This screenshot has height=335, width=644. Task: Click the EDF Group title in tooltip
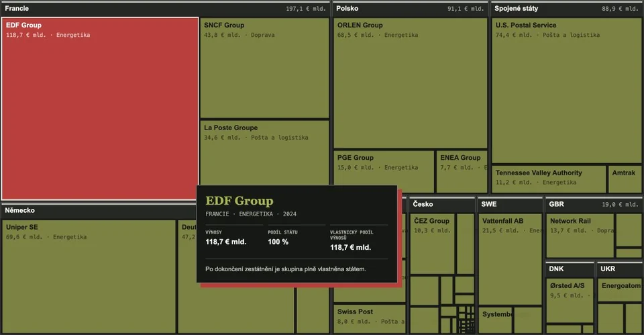coord(239,201)
